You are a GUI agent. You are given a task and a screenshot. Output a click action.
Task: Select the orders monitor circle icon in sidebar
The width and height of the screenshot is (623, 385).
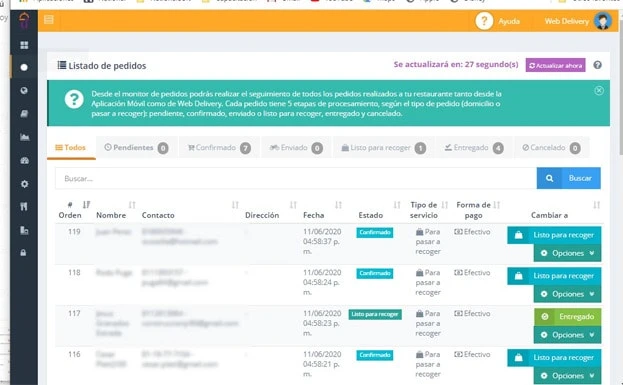[x=24, y=67]
